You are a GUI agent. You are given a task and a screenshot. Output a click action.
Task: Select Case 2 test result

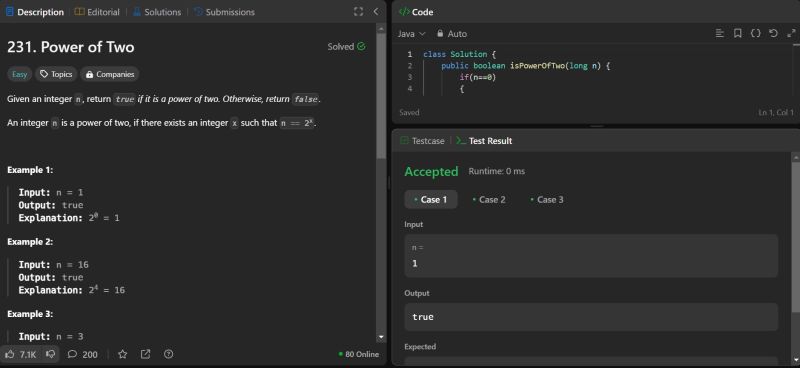(489, 200)
